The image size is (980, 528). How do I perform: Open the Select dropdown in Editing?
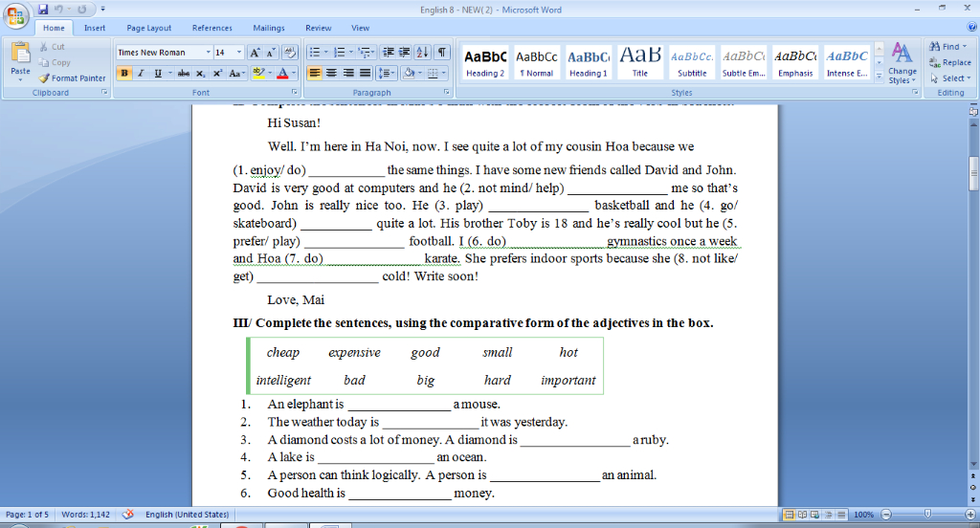click(x=950, y=78)
